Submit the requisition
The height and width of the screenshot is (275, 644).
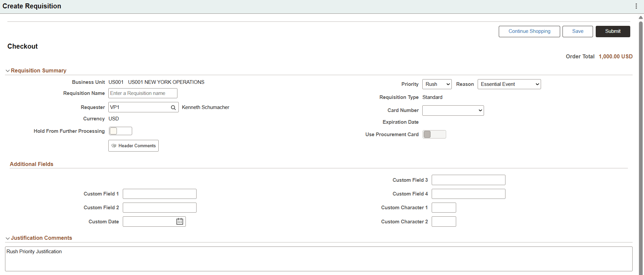(613, 32)
